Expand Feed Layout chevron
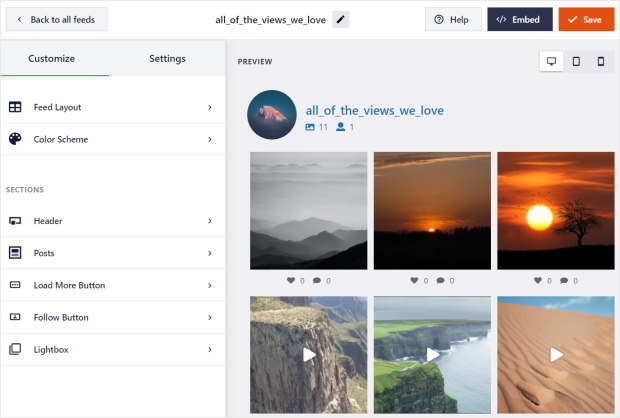This screenshot has height=418, width=620. tap(210, 107)
